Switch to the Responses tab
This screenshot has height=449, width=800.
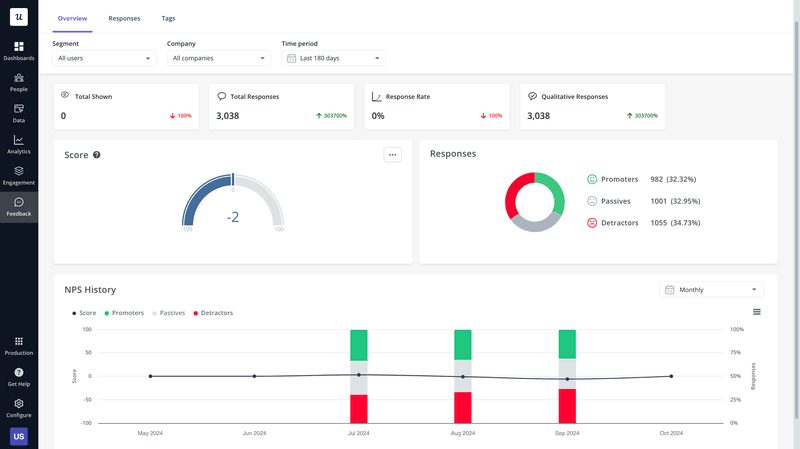click(124, 18)
